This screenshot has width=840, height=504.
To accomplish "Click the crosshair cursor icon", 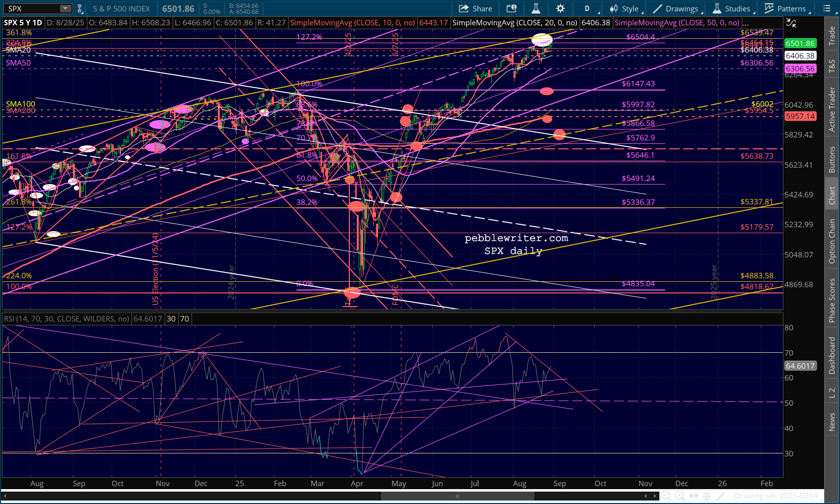I will 707,496.
